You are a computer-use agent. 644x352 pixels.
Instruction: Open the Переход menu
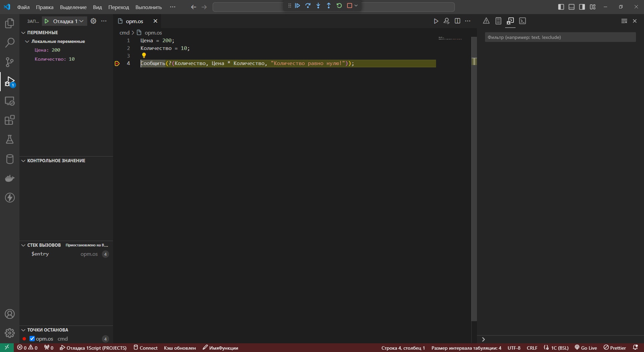(118, 7)
